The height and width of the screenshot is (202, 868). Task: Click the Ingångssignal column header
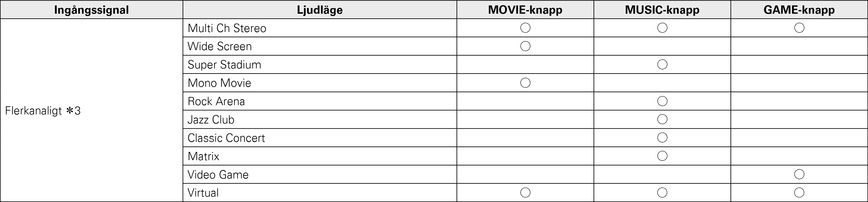click(x=91, y=10)
